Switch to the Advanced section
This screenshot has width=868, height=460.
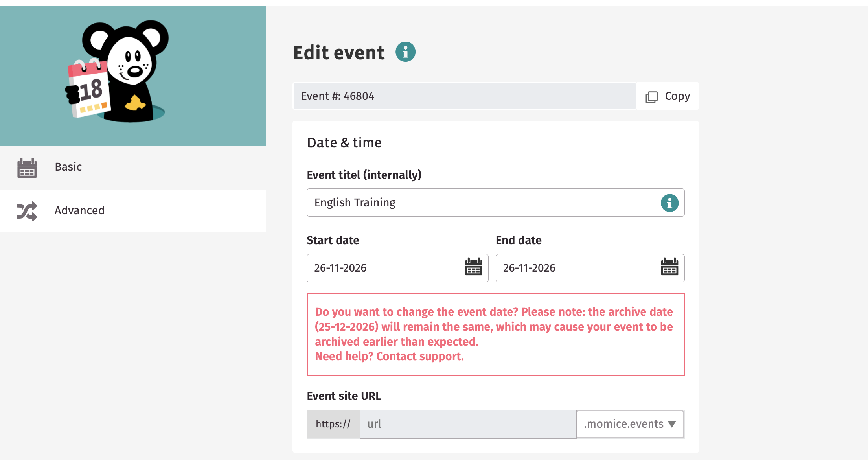click(79, 211)
